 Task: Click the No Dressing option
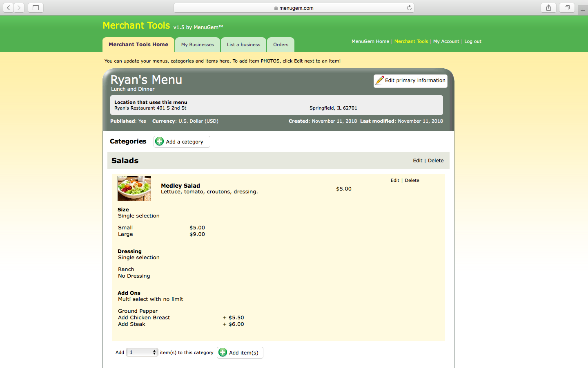click(134, 276)
